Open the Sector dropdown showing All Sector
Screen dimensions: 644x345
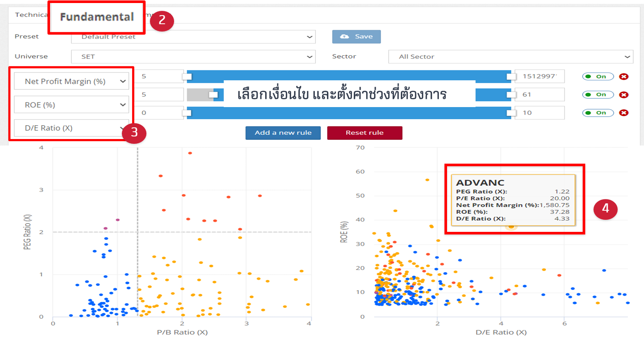(510, 57)
